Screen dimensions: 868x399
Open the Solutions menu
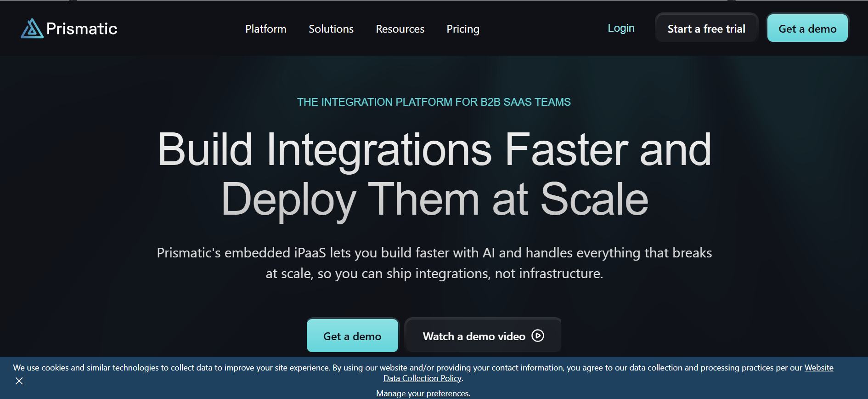331,29
